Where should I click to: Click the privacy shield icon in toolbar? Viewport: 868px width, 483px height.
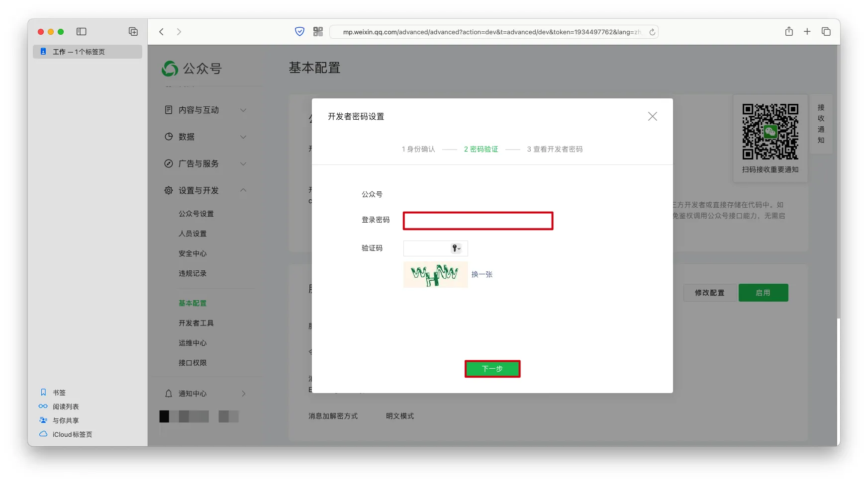(x=299, y=32)
